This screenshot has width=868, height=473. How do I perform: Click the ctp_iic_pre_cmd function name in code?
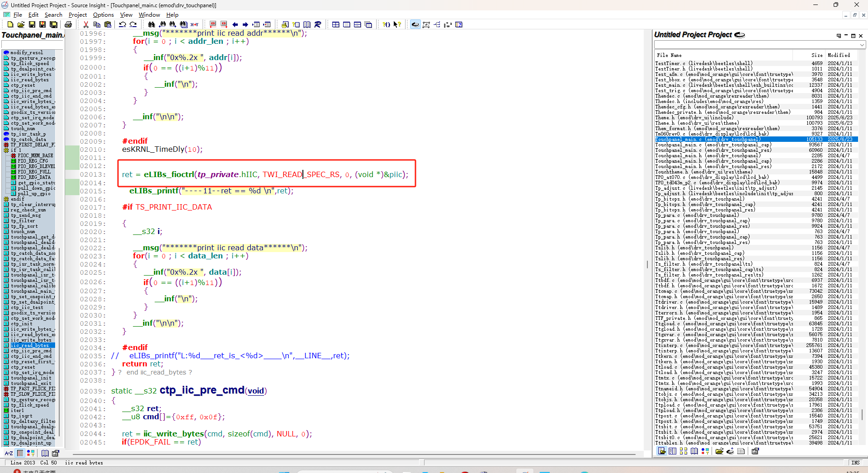[x=202, y=390]
